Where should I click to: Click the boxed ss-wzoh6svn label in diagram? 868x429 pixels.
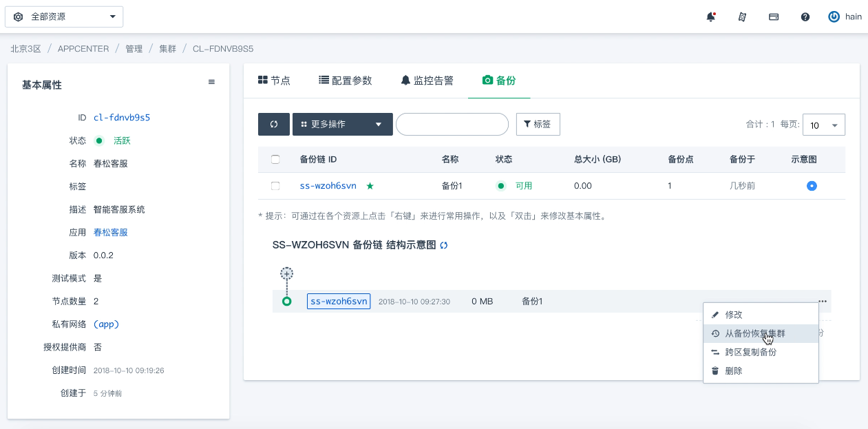click(x=339, y=301)
